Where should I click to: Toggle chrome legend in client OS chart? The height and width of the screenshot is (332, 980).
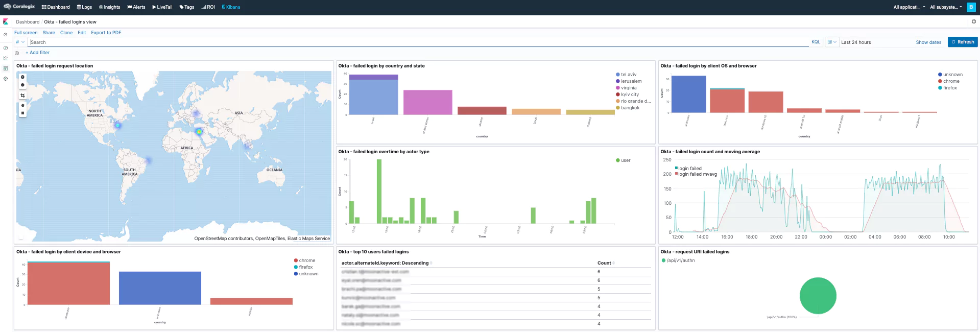click(949, 81)
